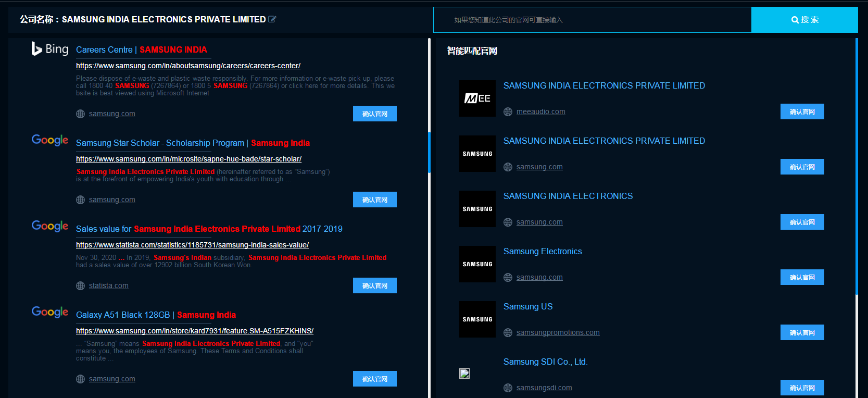Click Samsung logo beside Samsung US match
Viewport: 868px width, 398px height.
point(477,319)
